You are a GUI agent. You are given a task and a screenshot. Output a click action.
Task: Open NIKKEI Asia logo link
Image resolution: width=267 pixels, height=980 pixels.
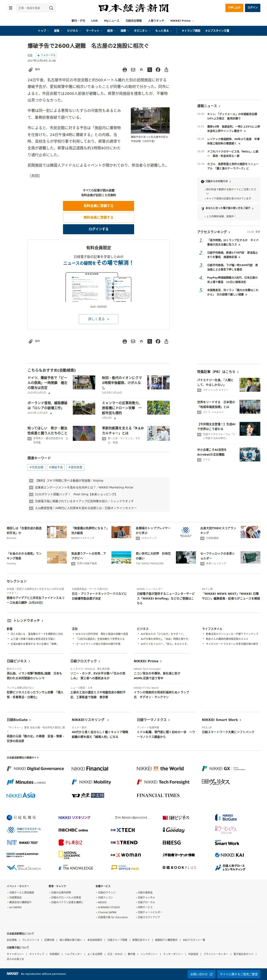point(21,795)
